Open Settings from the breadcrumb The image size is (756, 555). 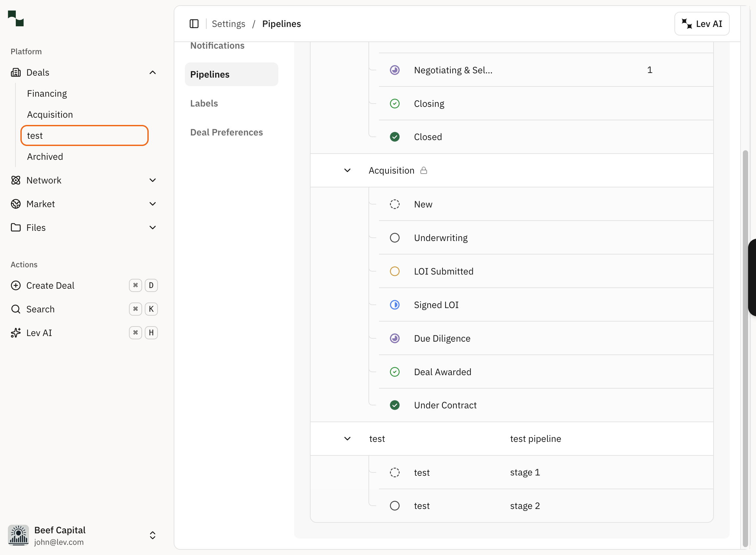[x=228, y=24]
